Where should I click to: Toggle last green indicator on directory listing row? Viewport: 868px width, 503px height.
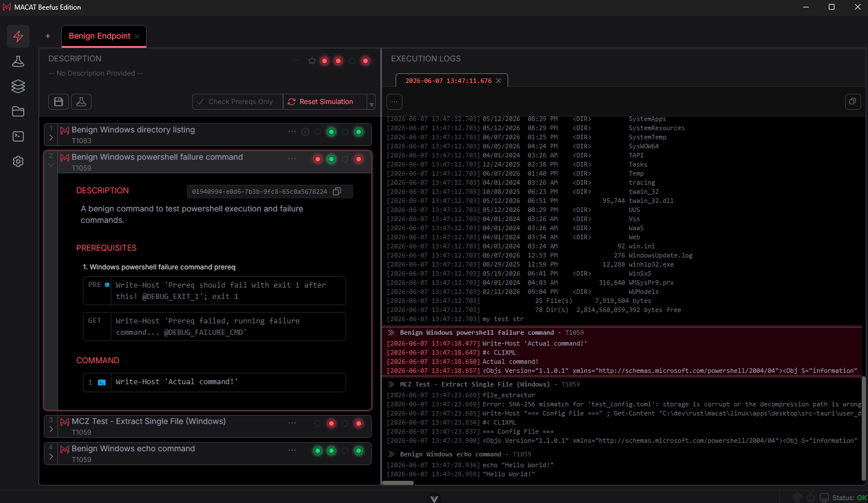(x=359, y=132)
